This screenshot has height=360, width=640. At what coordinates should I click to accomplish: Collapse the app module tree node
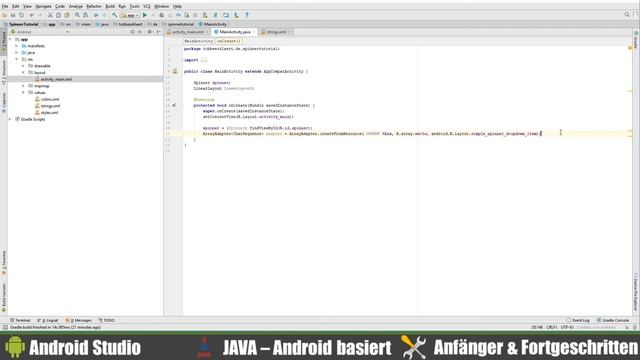pos(10,40)
